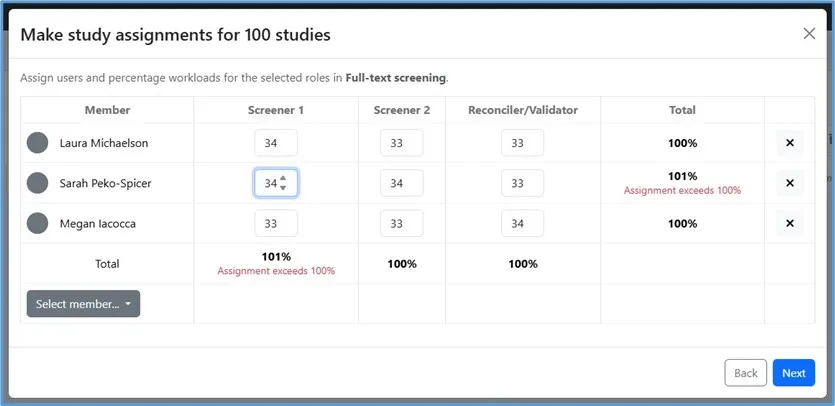Increase Sarah's Screener 1 value with up arrow
Screen dimensions: 835x406
[x=284, y=179]
